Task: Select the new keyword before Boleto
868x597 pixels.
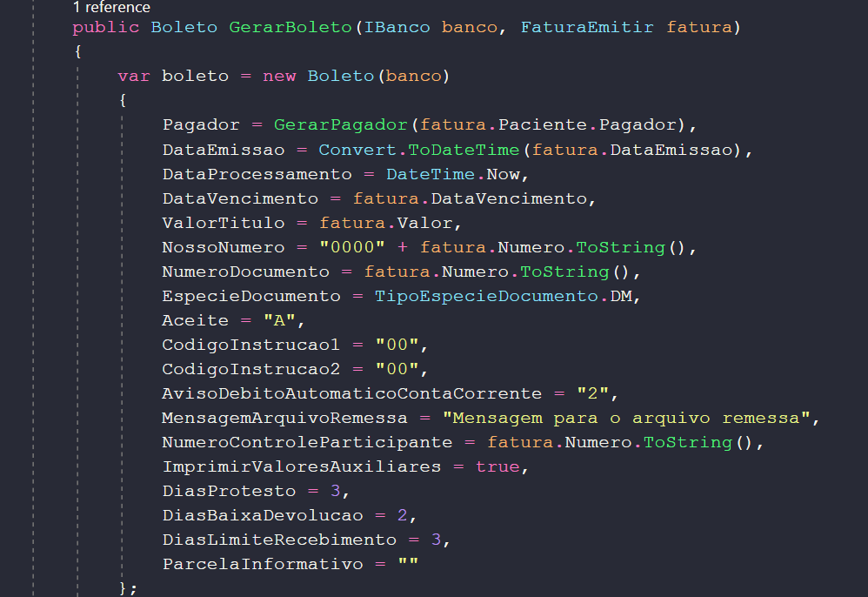Action: click(278, 76)
